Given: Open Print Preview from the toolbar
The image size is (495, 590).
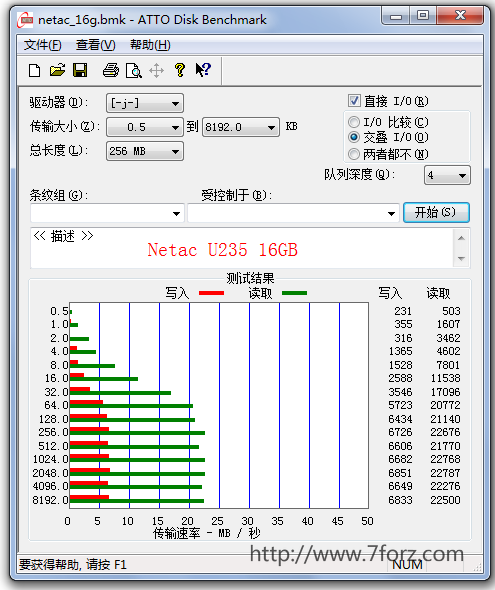Looking at the screenshot, I should pyautogui.click(x=134, y=70).
